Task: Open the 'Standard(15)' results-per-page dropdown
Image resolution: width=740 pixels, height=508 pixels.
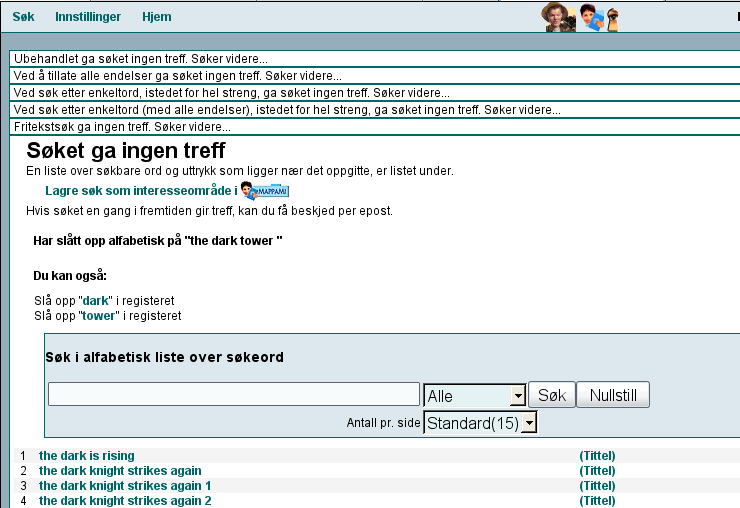Action: coord(480,423)
